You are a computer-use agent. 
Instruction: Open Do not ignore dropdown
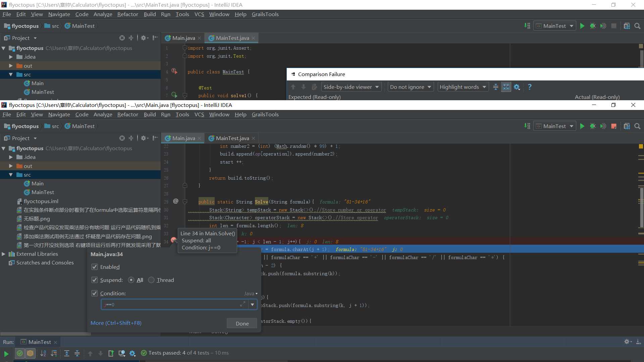pyautogui.click(x=410, y=87)
